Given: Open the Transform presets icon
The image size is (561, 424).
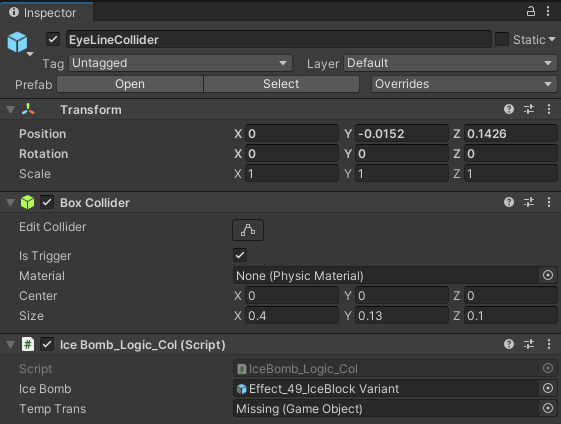Looking at the screenshot, I should (529, 109).
